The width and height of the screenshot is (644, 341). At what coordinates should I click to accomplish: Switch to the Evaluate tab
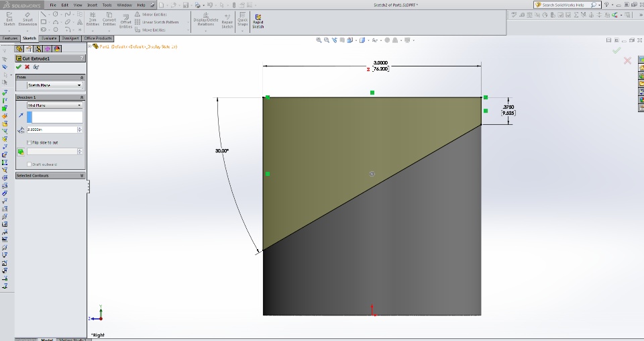[x=49, y=38]
